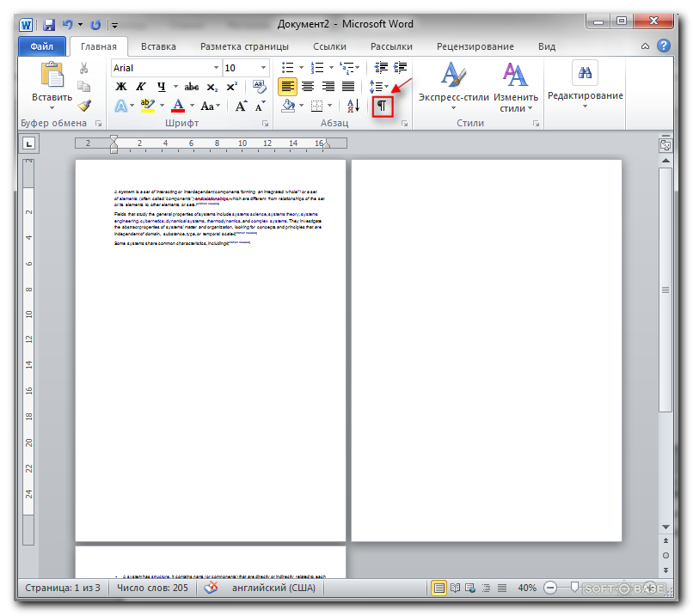Open the Change Case (Aa) dropdown
The image size is (693, 616).
[x=210, y=106]
